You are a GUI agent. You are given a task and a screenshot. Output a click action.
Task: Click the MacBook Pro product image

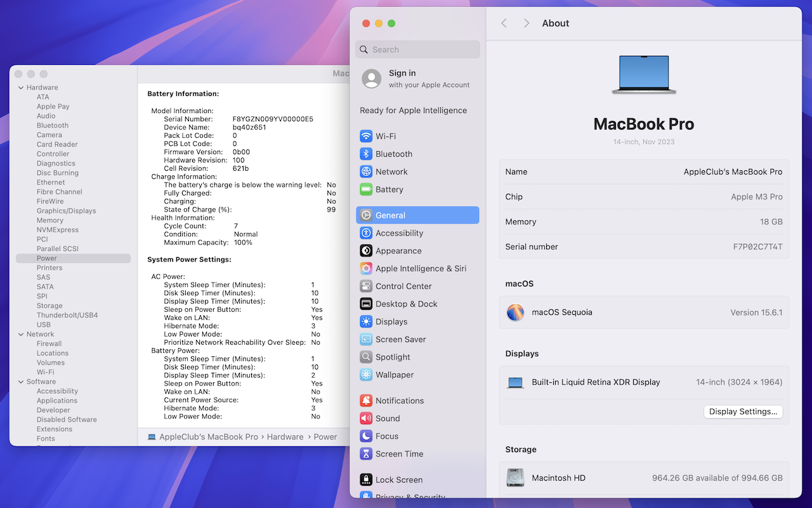tap(644, 75)
